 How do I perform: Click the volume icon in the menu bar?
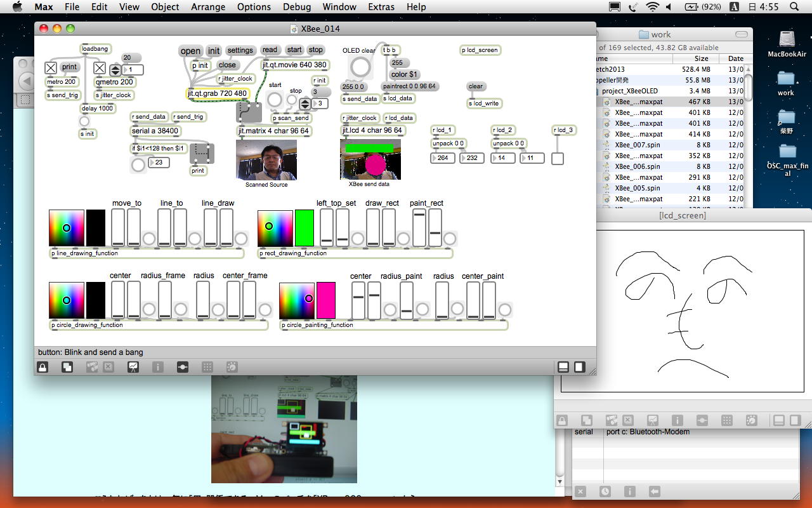(x=669, y=7)
